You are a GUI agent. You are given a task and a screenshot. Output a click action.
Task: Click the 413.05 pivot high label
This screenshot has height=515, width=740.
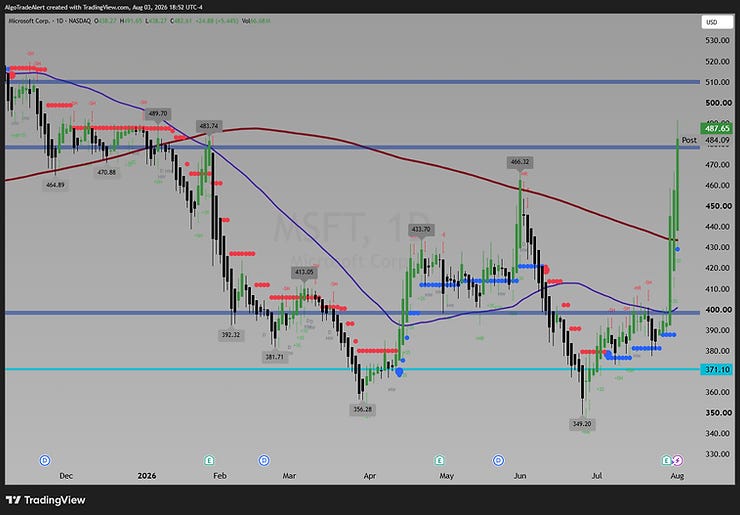(x=304, y=272)
